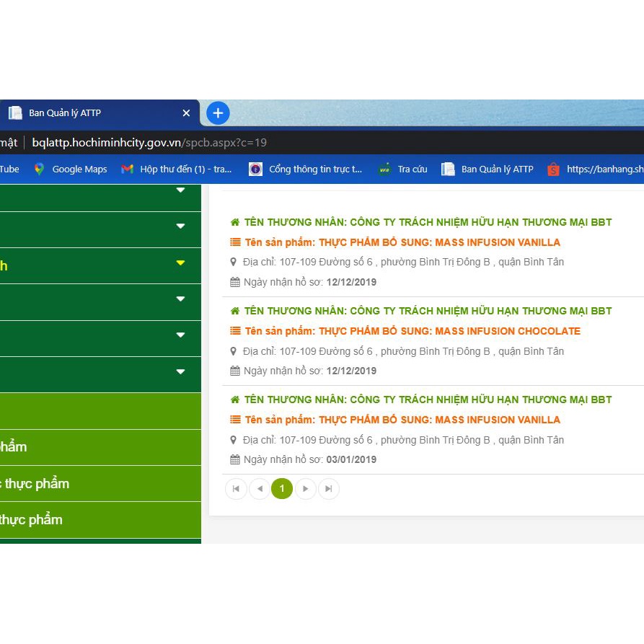
Task: Jump to first page in pagination
Action: [236, 489]
